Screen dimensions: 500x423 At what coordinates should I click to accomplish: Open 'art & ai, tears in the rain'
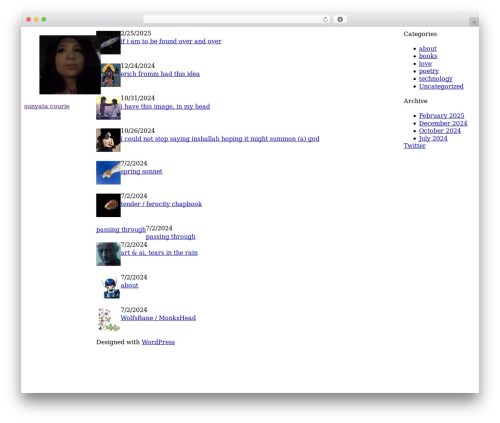click(x=159, y=253)
